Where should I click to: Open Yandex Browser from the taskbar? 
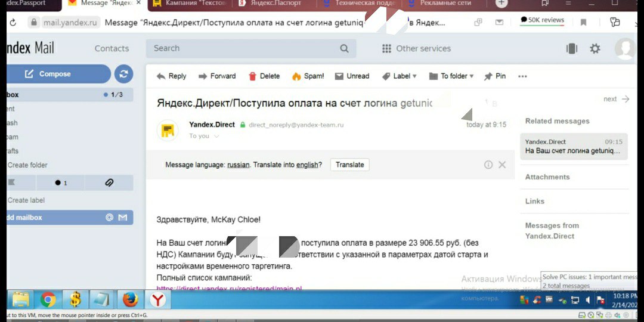(157, 300)
